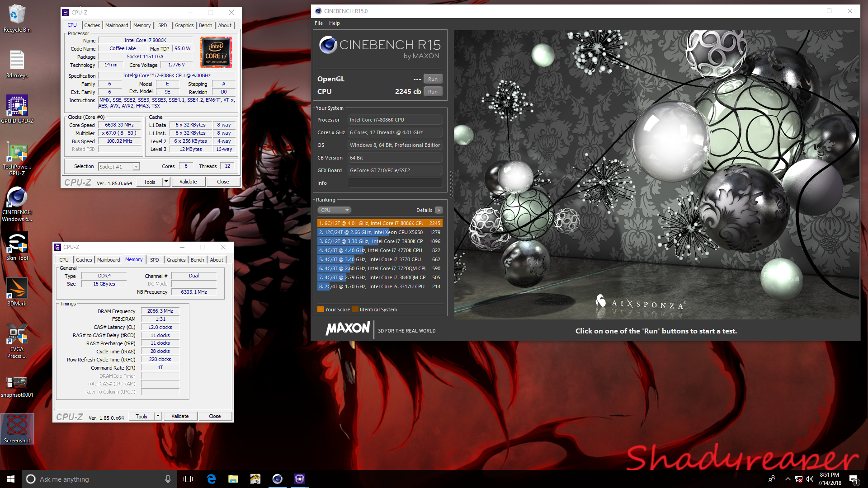Expand Tools dropdown arrow in Memory CPU-Z window
This screenshot has height=488, width=868.
[x=158, y=416]
